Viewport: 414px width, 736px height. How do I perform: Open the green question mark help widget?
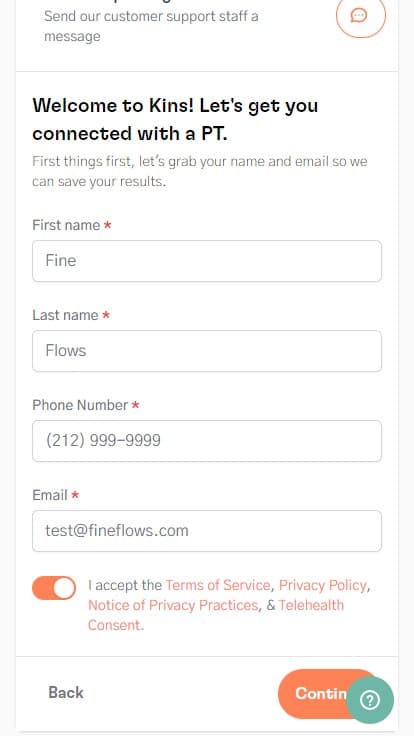click(x=370, y=700)
